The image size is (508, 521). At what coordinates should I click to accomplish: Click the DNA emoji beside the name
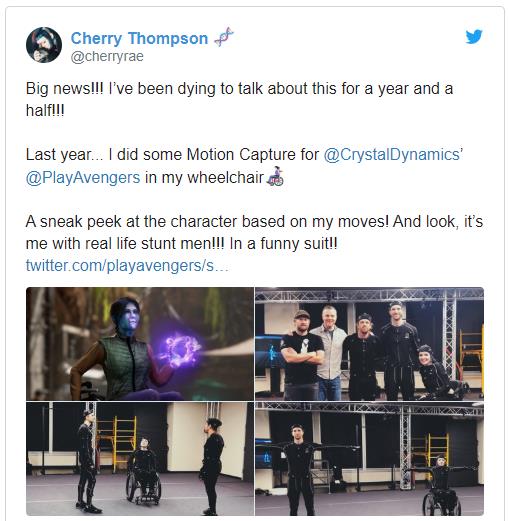(x=224, y=37)
